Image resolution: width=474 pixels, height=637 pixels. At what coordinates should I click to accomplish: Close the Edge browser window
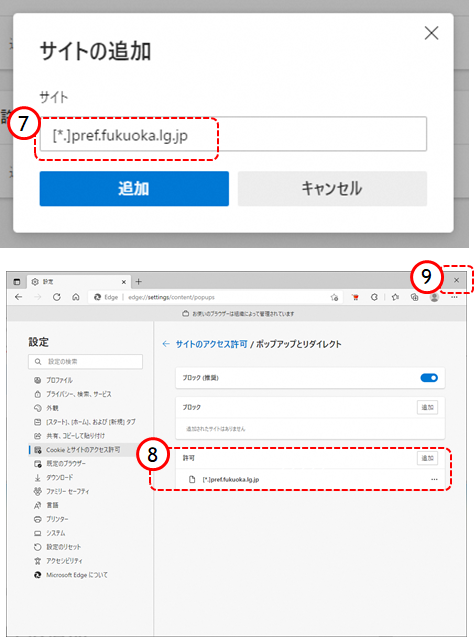(x=457, y=280)
